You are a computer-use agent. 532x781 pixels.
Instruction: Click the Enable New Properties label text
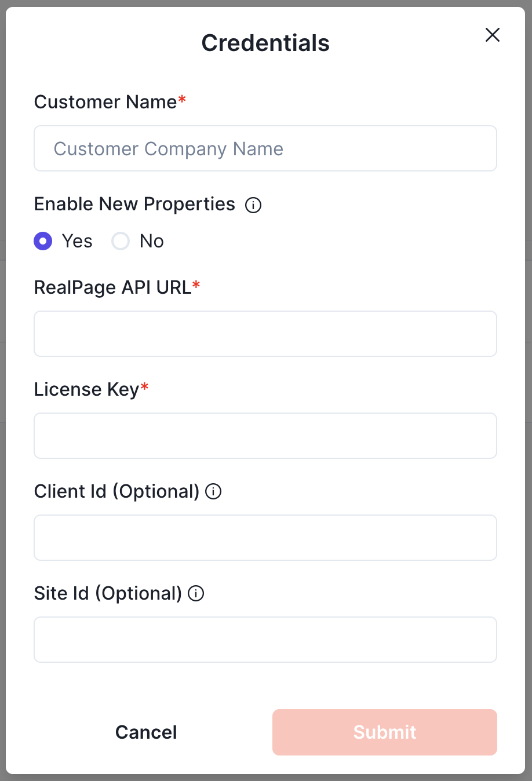(134, 204)
